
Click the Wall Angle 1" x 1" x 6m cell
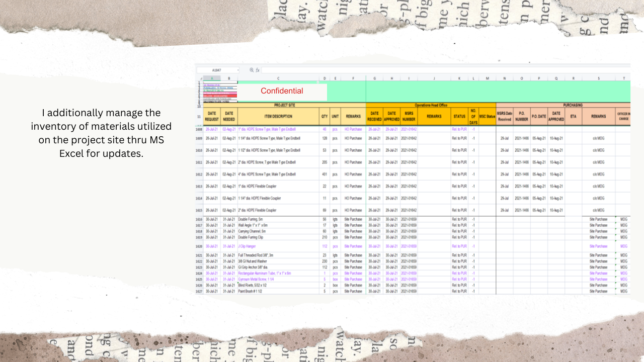tap(278, 225)
